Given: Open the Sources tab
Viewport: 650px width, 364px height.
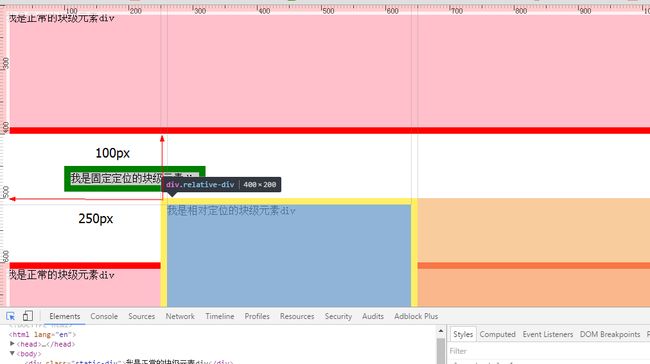Looking at the screenshot, I should point(141,316).
